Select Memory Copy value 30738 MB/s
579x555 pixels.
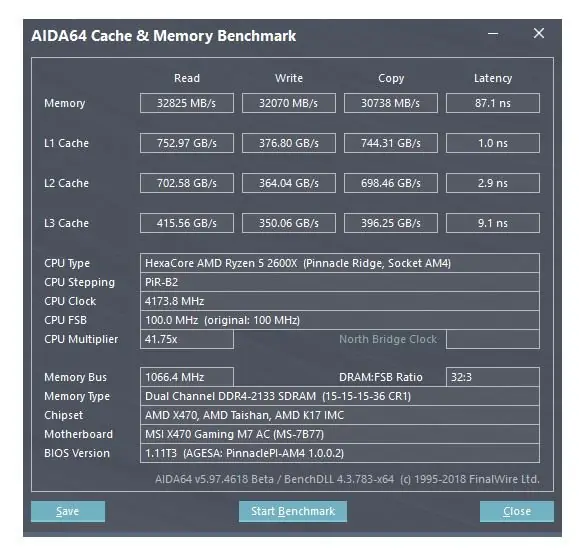coord(391,103)
